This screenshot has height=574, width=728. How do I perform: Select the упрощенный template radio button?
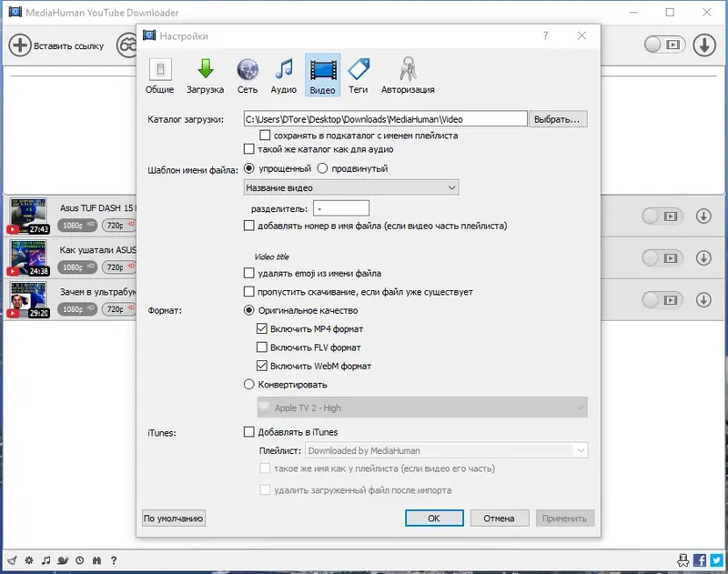click(249, 168)
